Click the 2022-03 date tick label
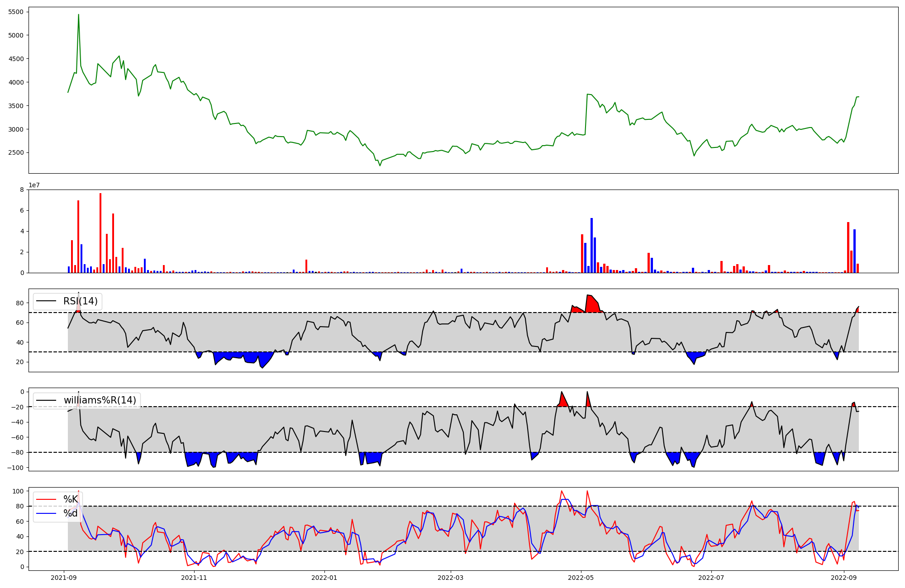This screenshot has width=905, height=588. coord(451,577)
